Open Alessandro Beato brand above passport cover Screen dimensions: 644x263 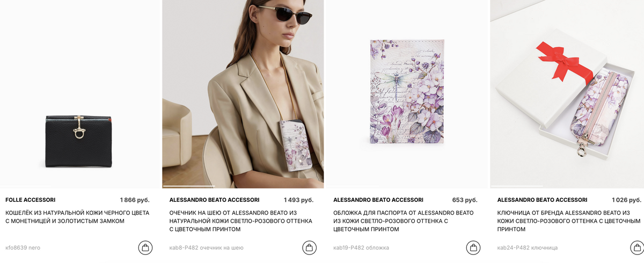[x=378, y=200]
